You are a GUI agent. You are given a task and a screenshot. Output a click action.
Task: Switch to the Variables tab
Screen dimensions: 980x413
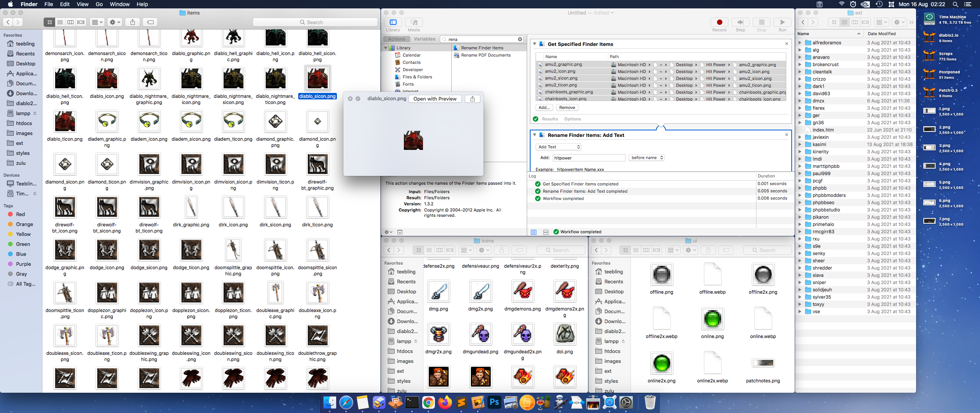point(424,39)
